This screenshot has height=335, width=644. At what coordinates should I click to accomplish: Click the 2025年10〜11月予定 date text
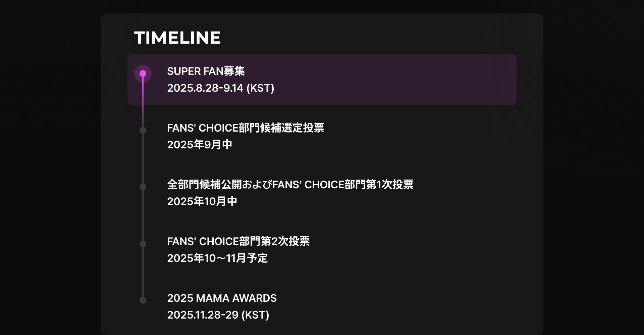[x=217, y=258]
